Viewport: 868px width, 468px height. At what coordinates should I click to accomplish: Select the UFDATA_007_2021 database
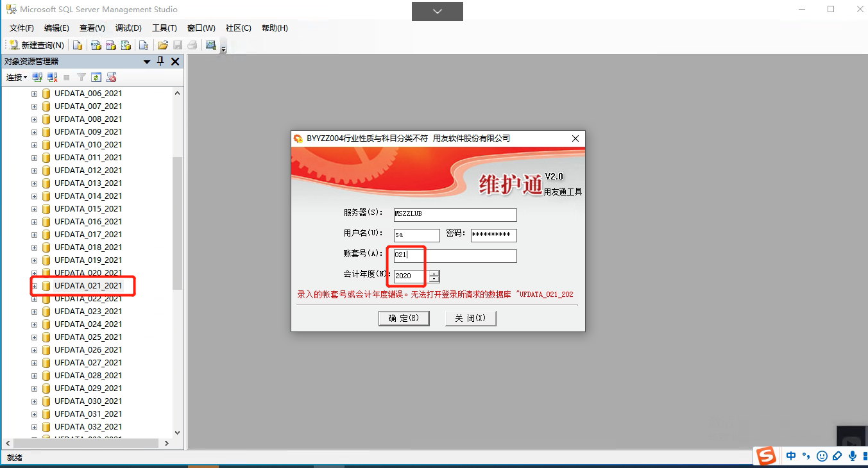[x=88, y=106]
